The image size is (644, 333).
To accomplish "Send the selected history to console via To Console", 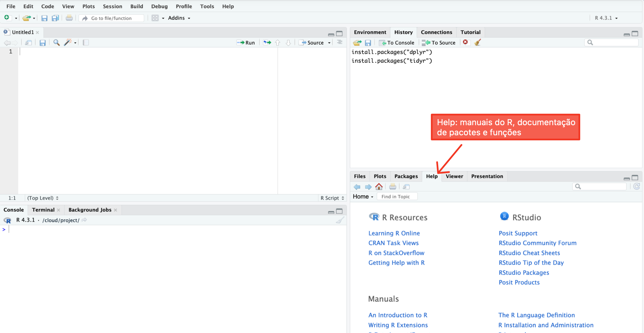I will (397, 42).
